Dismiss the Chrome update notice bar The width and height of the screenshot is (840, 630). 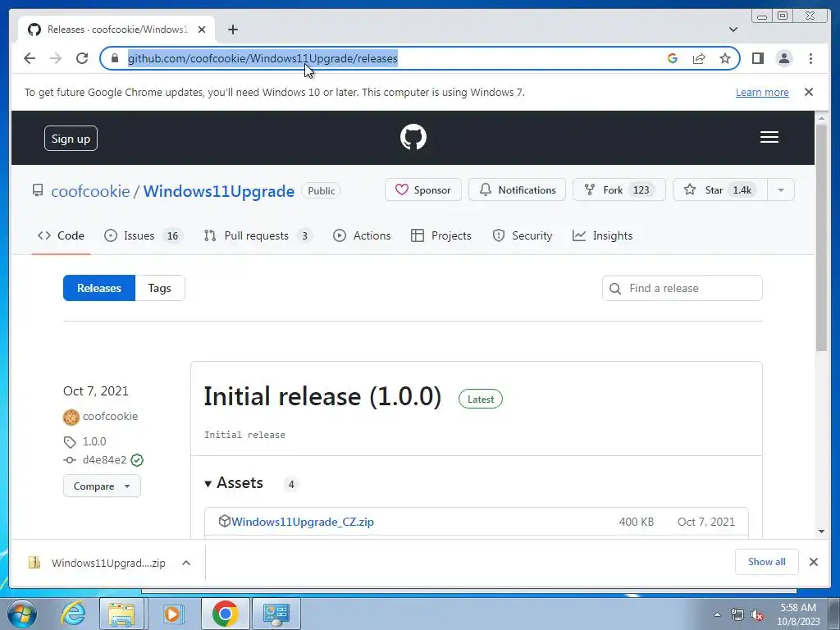809,92
